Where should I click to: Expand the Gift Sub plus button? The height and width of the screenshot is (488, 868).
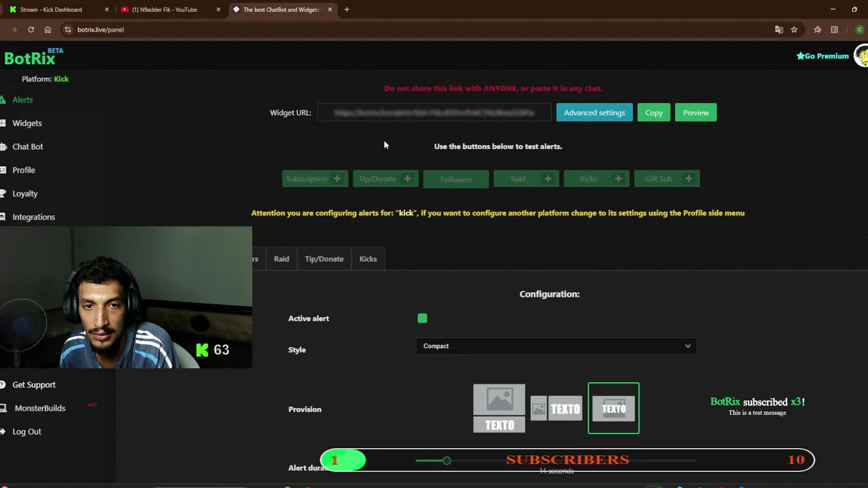[x=689, y=179]
